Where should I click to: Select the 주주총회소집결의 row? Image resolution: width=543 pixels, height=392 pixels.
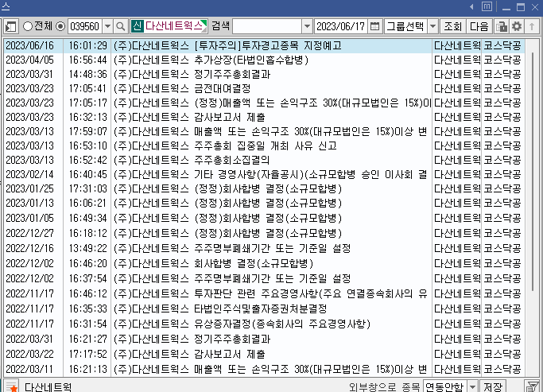pos(264,160)
